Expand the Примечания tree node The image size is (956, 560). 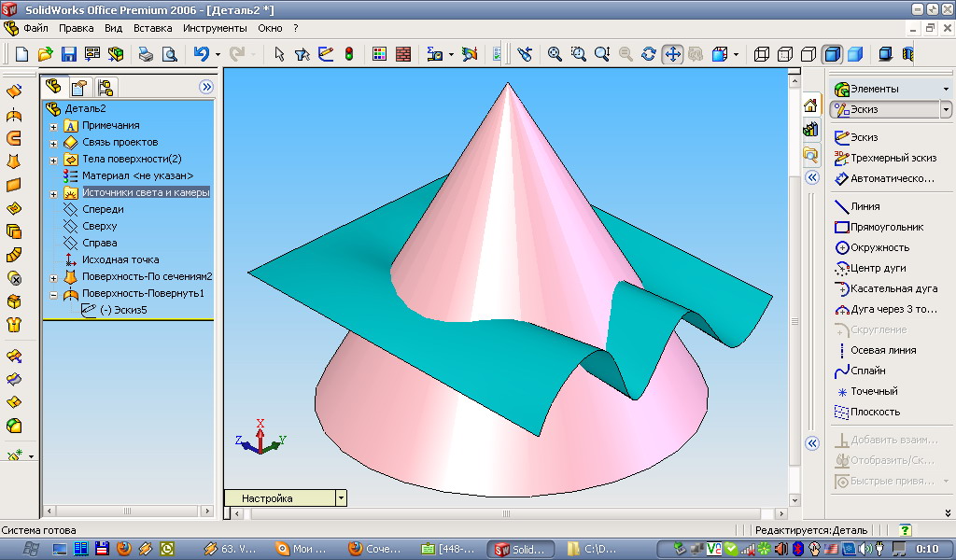53,127
